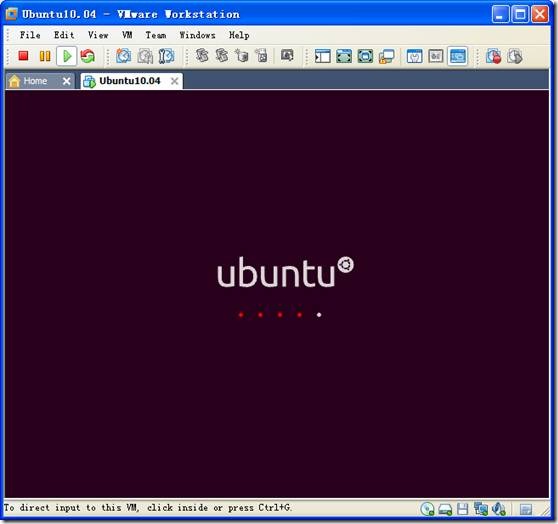Show the appliance view toolbar icon
Viewport: 558px width, 524px height.
click(x=436, y=56)
